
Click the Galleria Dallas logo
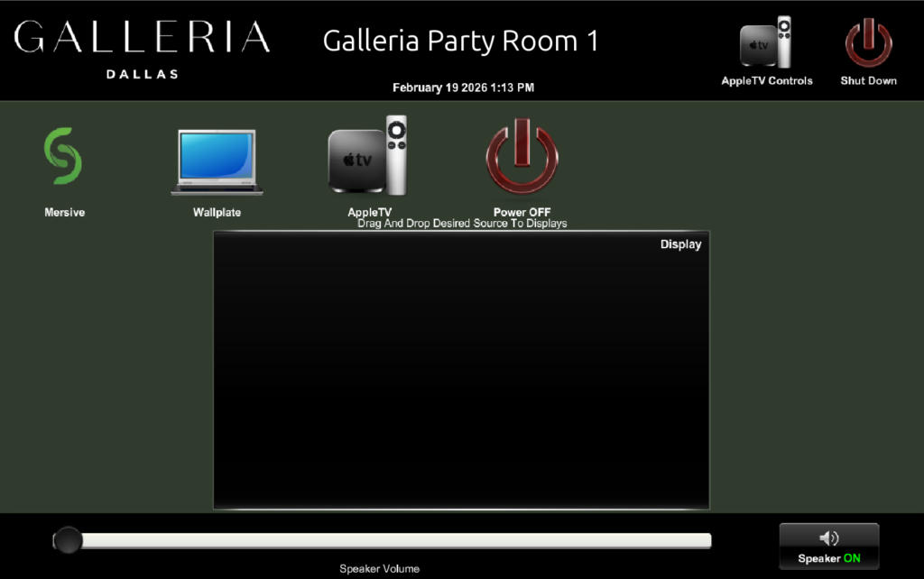(142, 47)
